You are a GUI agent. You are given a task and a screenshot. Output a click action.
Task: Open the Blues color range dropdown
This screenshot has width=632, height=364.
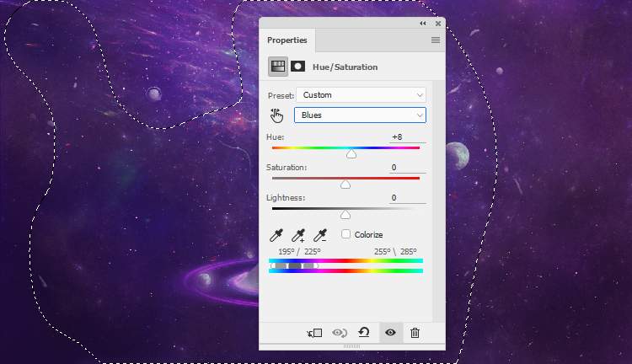coord(360,115)
